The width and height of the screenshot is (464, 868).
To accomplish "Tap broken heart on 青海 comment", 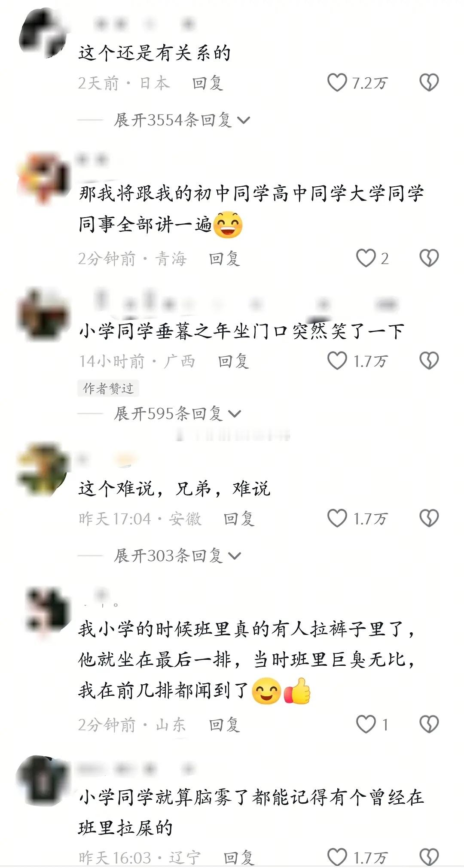I will pos(429,258).
